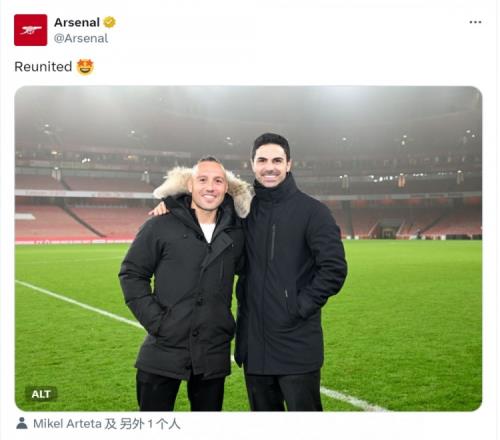Screen dimensions: 500x440
Task: Open the Arsenal red cannon profile avatar
Action: 30,30
